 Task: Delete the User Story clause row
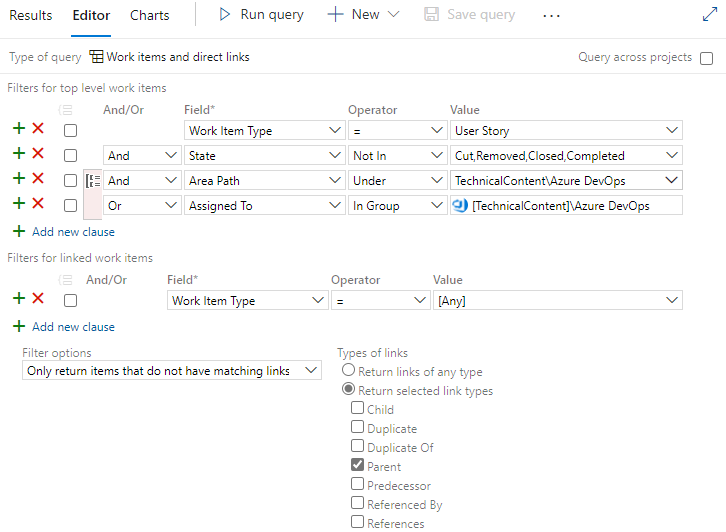38,128
